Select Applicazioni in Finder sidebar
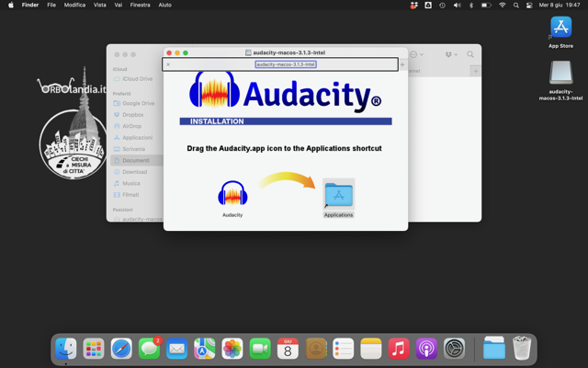 [x=137, y=137]
